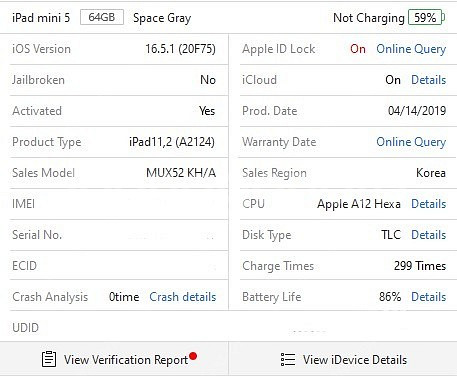The height and width of the screenshot is (376, 457).
Task: Click the Space Gray color label
Action: click(162, 18)
